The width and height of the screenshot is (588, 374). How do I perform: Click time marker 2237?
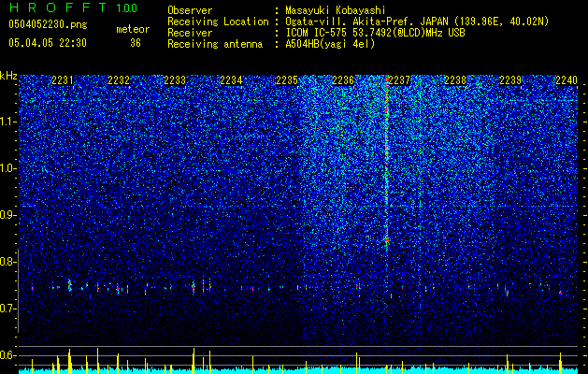(399, 79)
